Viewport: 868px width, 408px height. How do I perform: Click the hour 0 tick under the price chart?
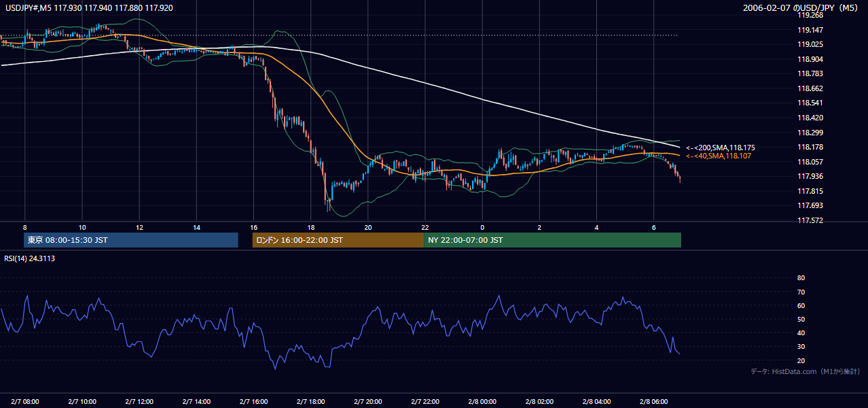click(482, 227)
